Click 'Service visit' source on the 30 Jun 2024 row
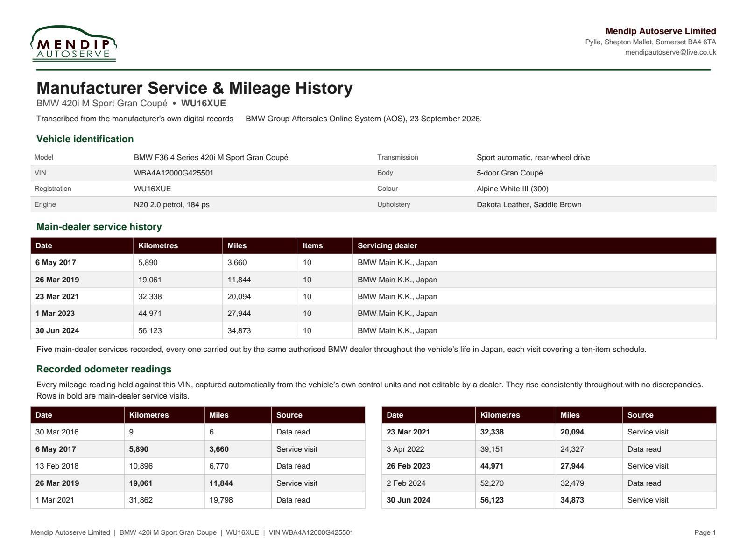Viewport: 747px width, 560px height. pyautogui.click(x=648, y=500)
